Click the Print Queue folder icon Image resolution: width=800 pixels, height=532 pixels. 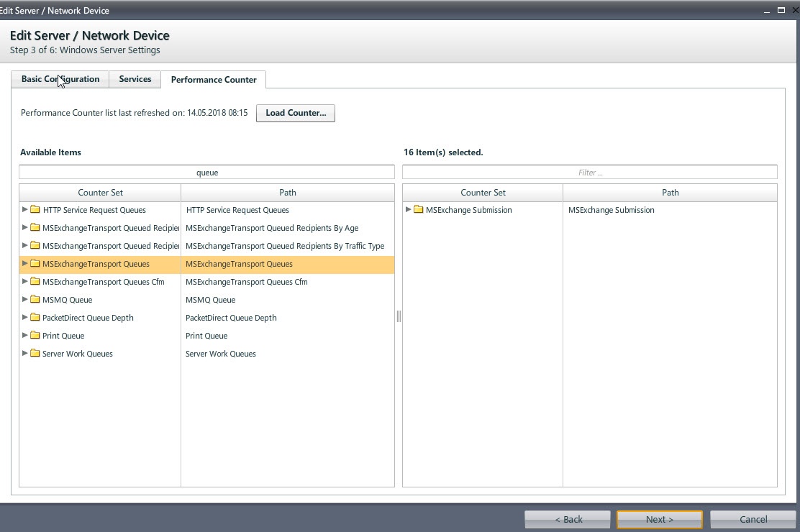[x=35, y=336]
